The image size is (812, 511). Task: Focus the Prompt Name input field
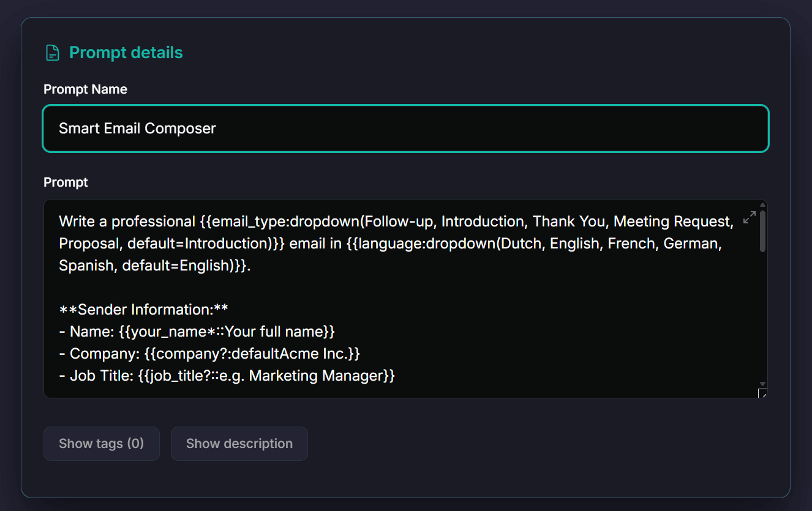tap(405, 129)
